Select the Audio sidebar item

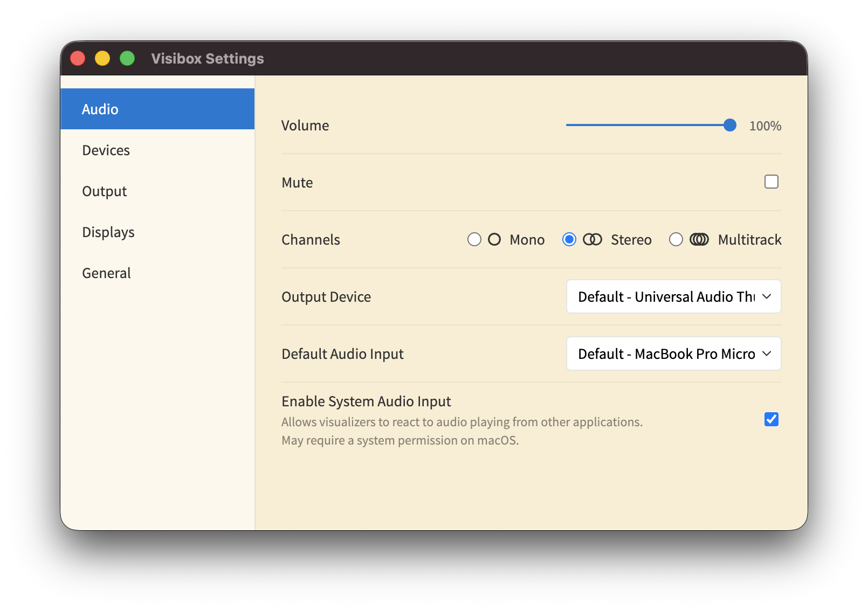click(x=100, y=109)
